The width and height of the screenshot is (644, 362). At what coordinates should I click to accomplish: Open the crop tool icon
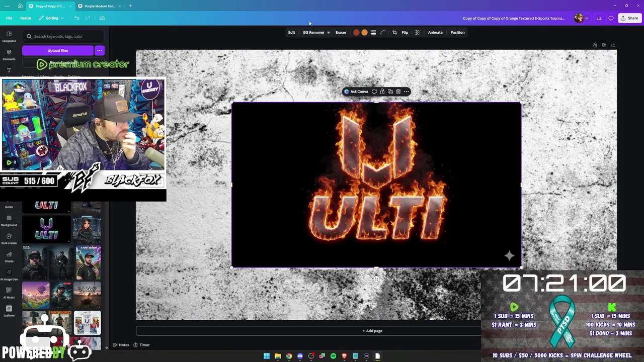(394, 32)
